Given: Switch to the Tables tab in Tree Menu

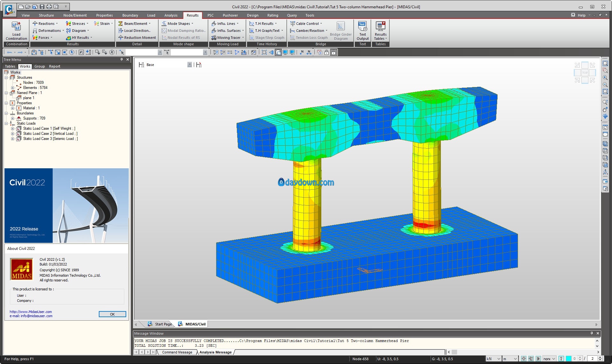Looking at the screenshot, I should [10, 66].
